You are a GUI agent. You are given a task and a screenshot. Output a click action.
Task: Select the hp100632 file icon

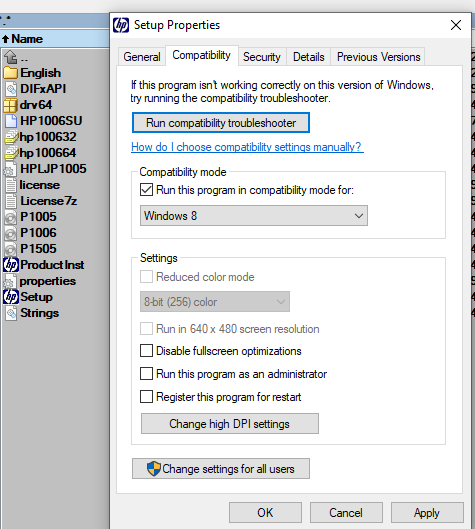(11, 137)
